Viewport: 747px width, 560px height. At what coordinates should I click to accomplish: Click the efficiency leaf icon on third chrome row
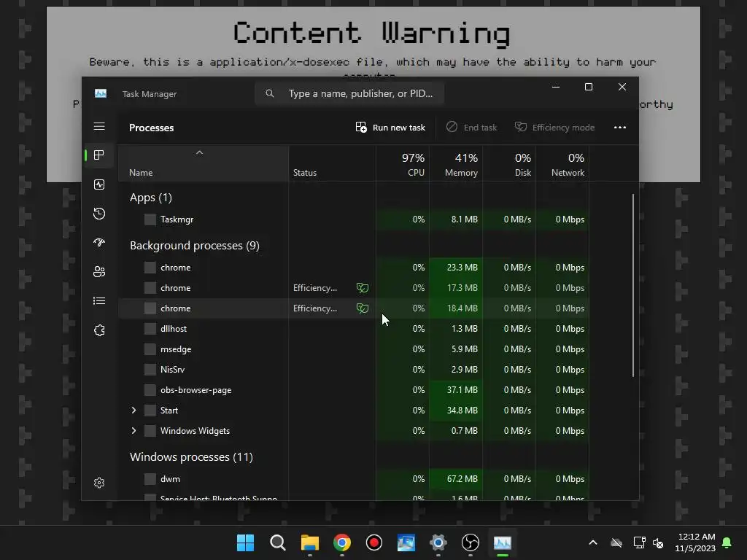pyautogui.click(x=363, y=308)
